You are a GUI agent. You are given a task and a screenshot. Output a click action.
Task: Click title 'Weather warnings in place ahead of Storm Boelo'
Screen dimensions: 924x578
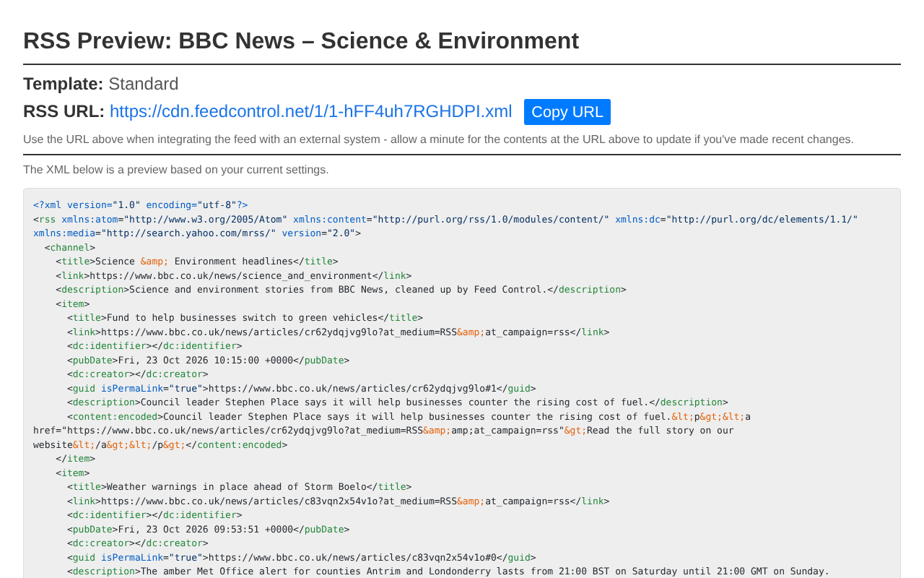click(239, 487)
